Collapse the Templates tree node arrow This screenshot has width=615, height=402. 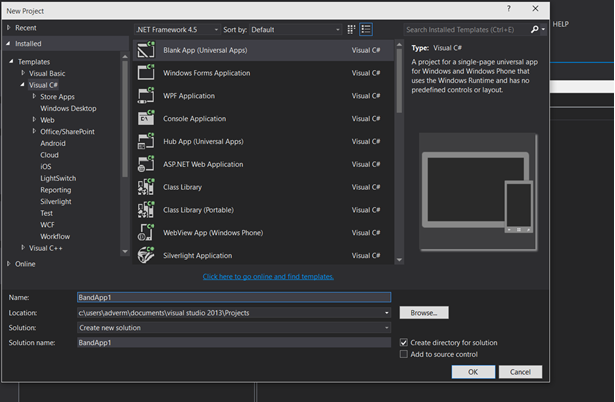point(11,62)
